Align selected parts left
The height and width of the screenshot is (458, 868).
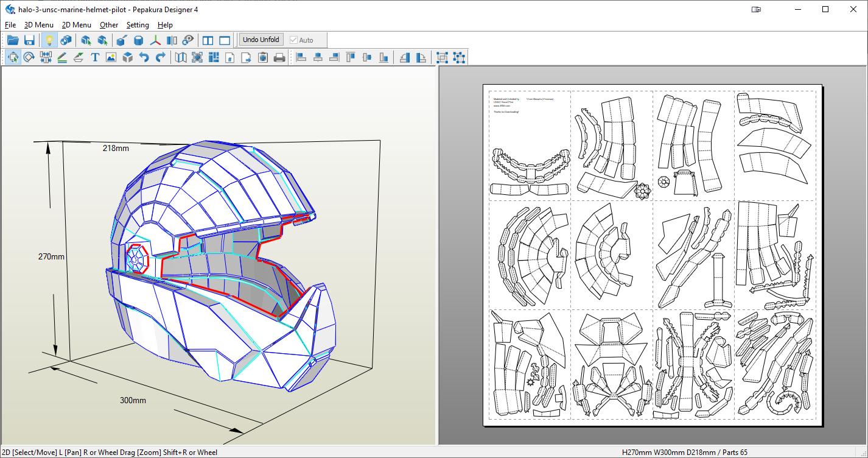[x=301, y=57]
